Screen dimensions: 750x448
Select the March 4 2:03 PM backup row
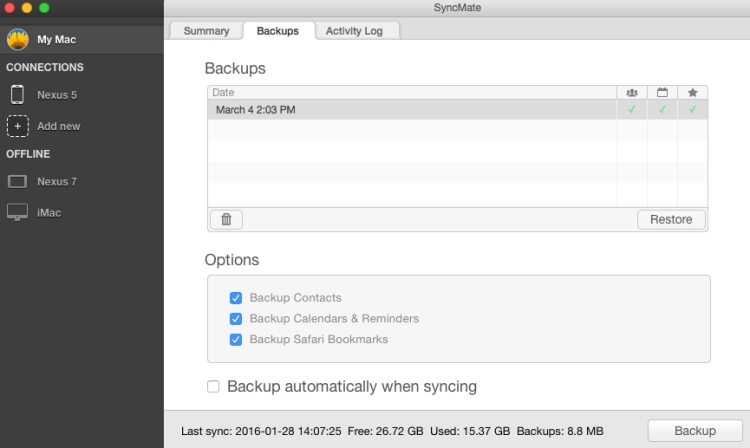pyautogui.click(x=458, y=109)
